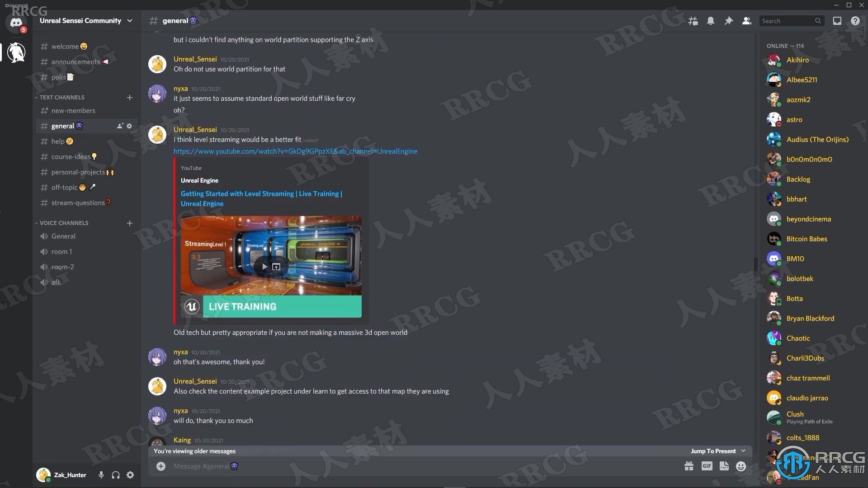868x488 pixels.
Task: Toggle microphone mute button
Action: [101, 475]
